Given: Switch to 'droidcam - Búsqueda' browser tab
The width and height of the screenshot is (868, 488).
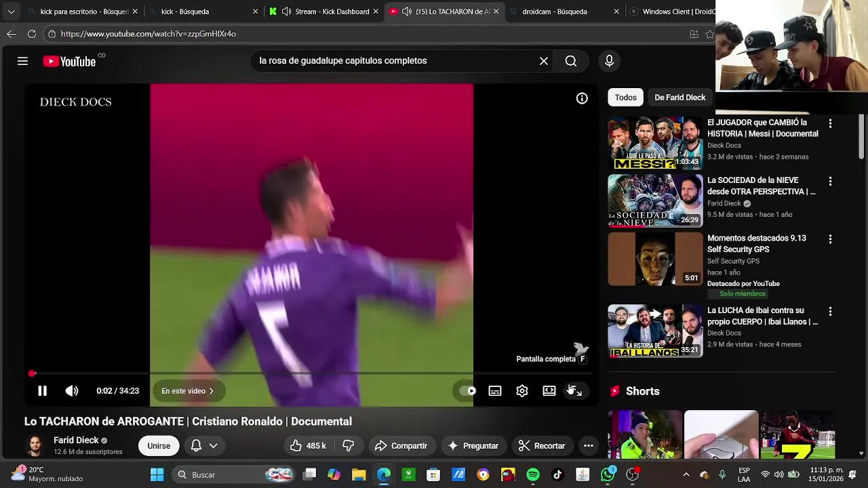Looking at the screenshot, I should [564, 12].
